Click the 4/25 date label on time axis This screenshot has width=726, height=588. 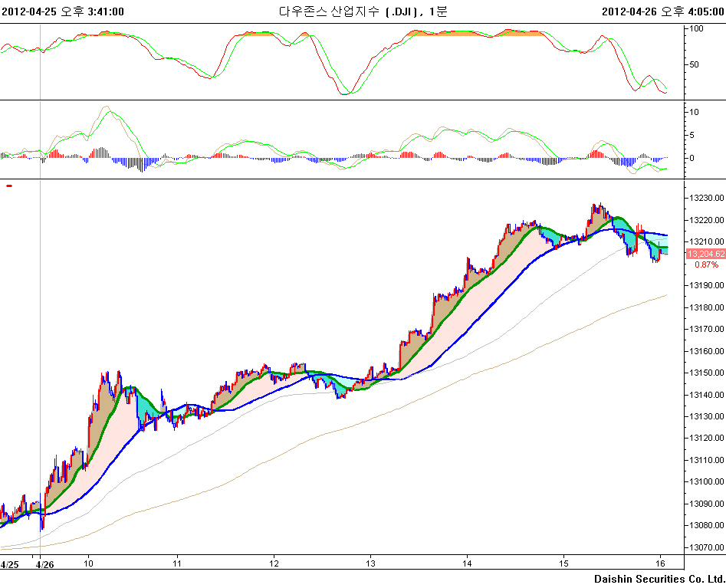[x=10, y=564]
